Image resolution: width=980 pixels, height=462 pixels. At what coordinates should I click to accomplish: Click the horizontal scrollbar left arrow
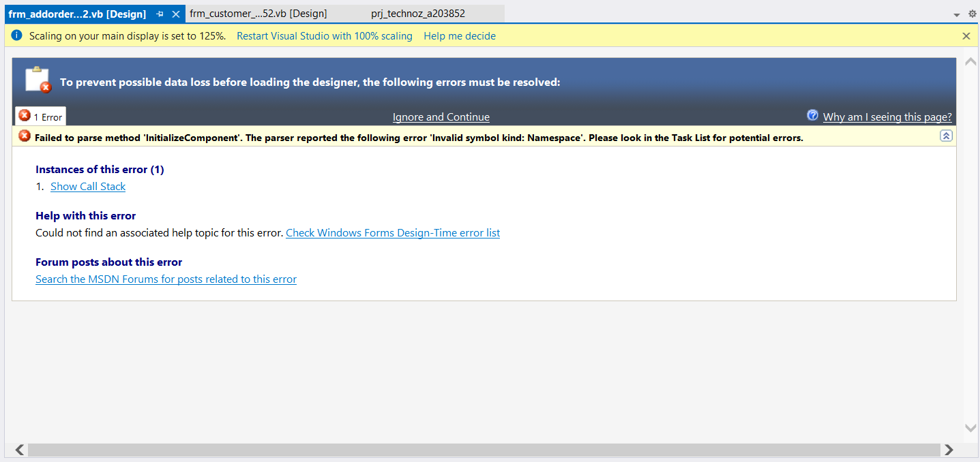pyautogui.click(x=20, y=450)
